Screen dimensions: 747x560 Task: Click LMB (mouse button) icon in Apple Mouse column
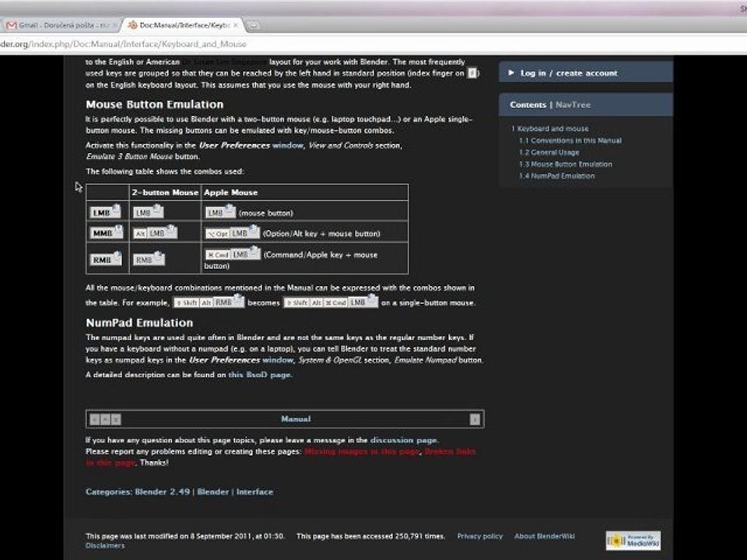coord(220,212)
